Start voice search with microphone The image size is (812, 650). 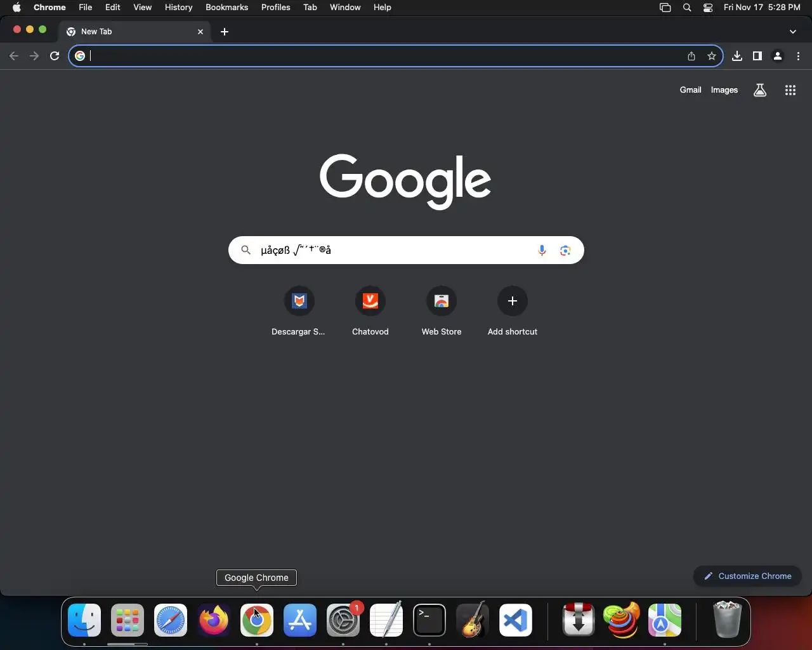542,250
